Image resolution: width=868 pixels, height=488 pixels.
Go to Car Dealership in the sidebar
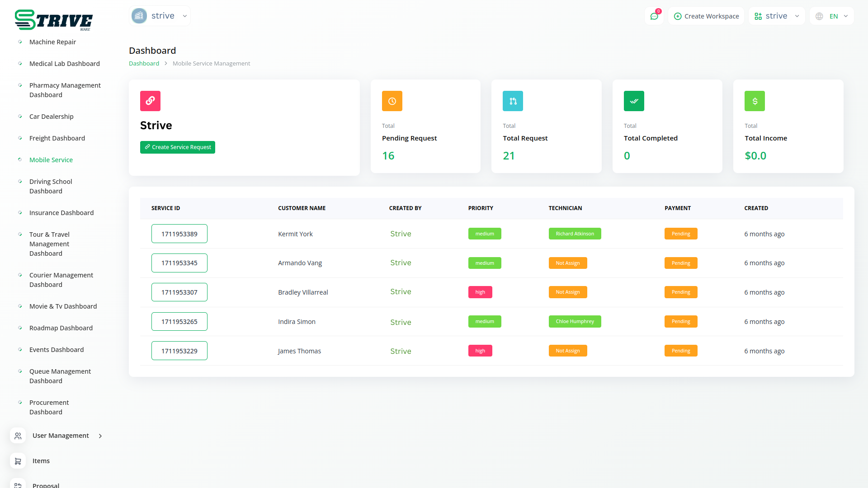51,117
